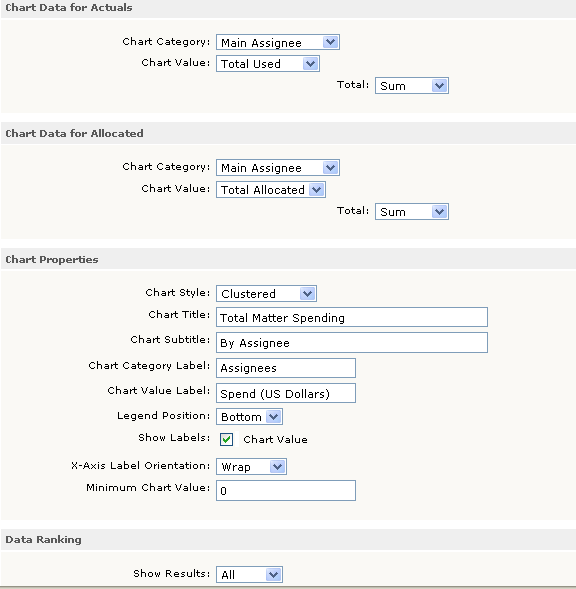The image size is (576, 589).
Task: Open Chart Value dropdown showing Total Allocated
Action: [271, 189]
